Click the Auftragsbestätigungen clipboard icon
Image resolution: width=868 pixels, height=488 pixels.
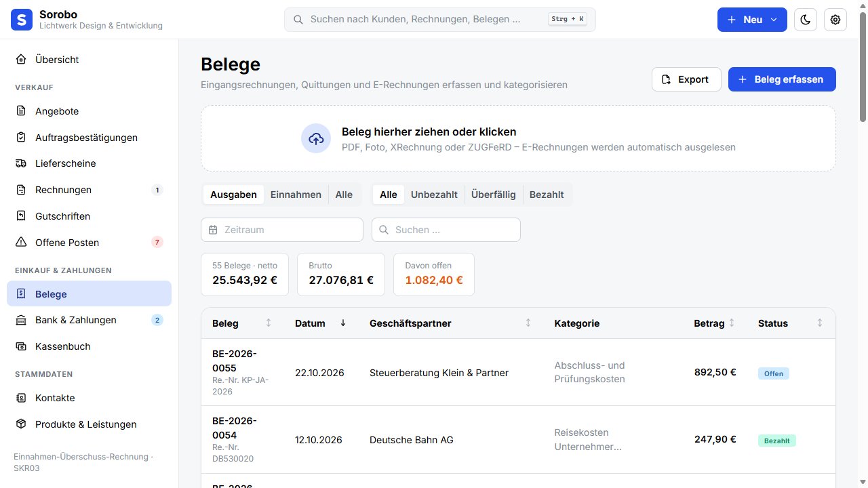(x=22, y=138)
